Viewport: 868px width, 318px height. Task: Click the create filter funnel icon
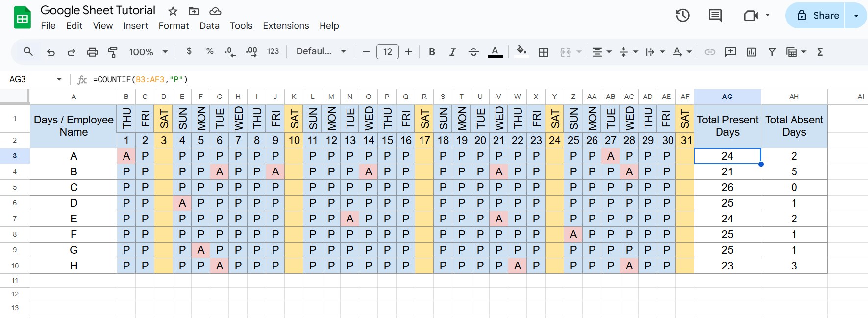[772, 52]
